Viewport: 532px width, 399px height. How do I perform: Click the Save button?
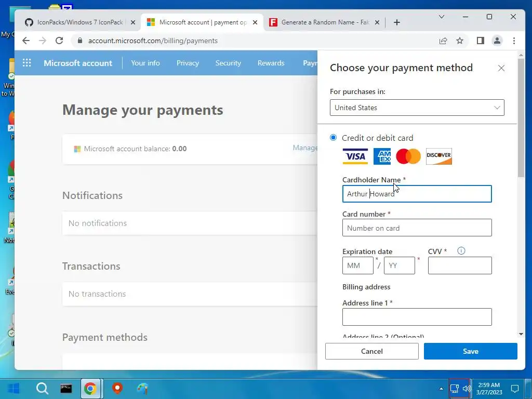[471, 351]
